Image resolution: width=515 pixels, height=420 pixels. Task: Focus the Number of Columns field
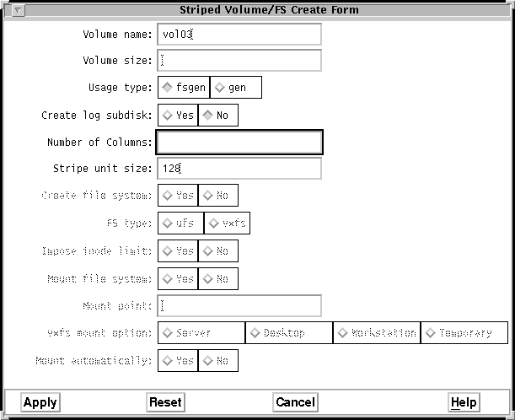point(239,142)
